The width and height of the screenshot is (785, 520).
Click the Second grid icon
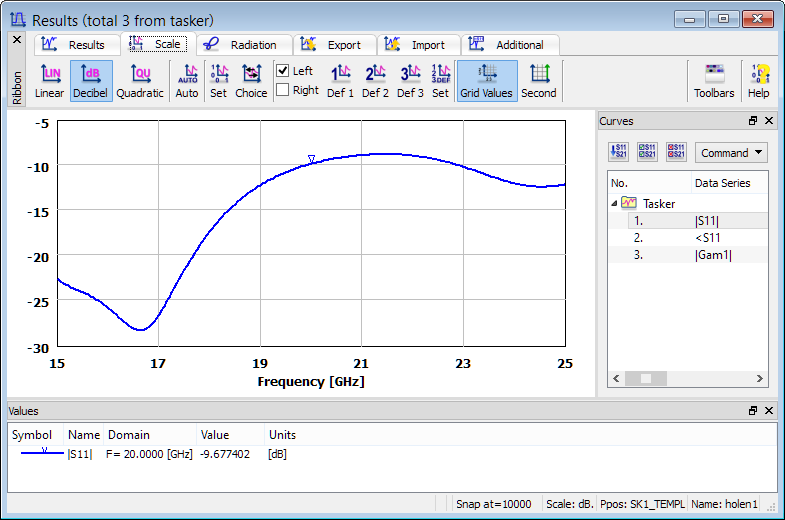pos(539,81)
